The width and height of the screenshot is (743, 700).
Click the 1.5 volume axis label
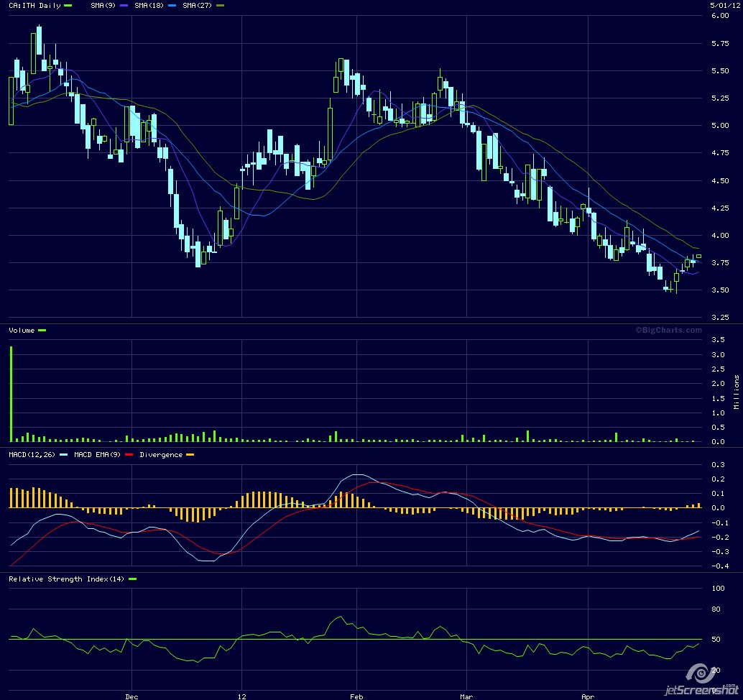pyautogui.click(x=719, y=399)
